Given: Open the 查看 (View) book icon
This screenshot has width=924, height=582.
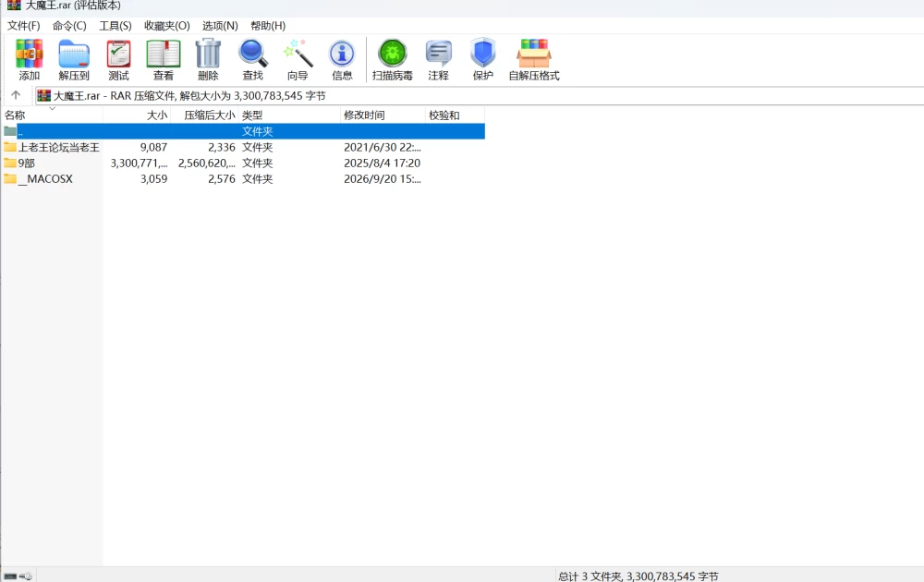Looking at the screenshot, I should 164,54.
